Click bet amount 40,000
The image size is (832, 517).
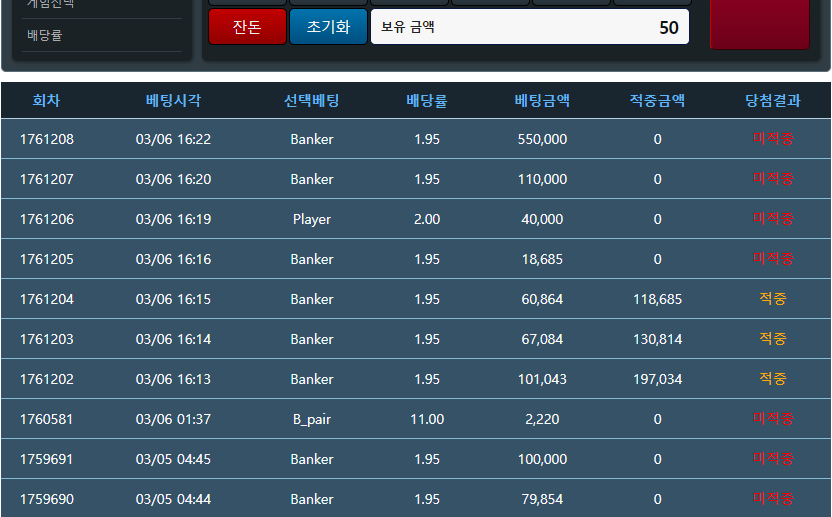coord(542,219)
